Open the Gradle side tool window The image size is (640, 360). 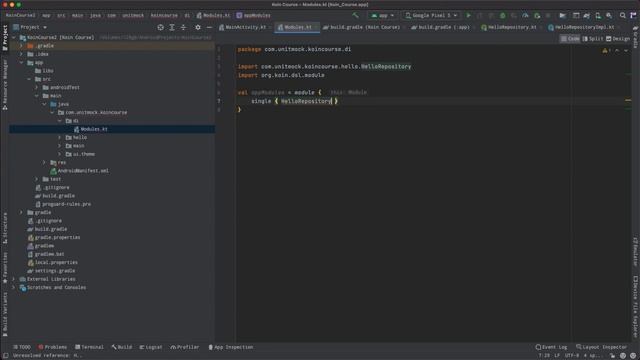tap(636, 37)
